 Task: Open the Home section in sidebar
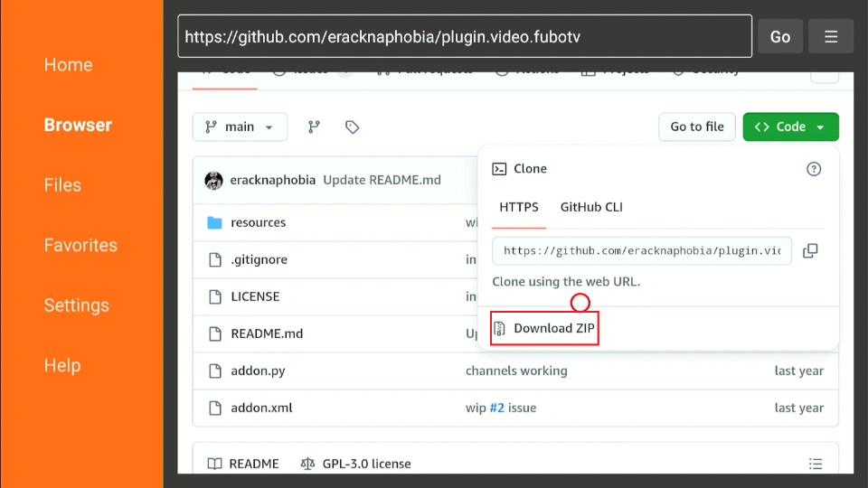tap(68, 65)
